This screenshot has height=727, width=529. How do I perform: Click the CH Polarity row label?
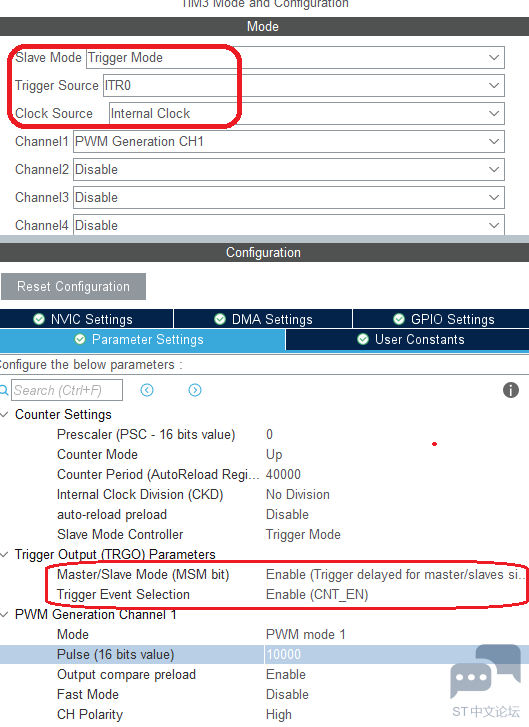tap(90, 714)
